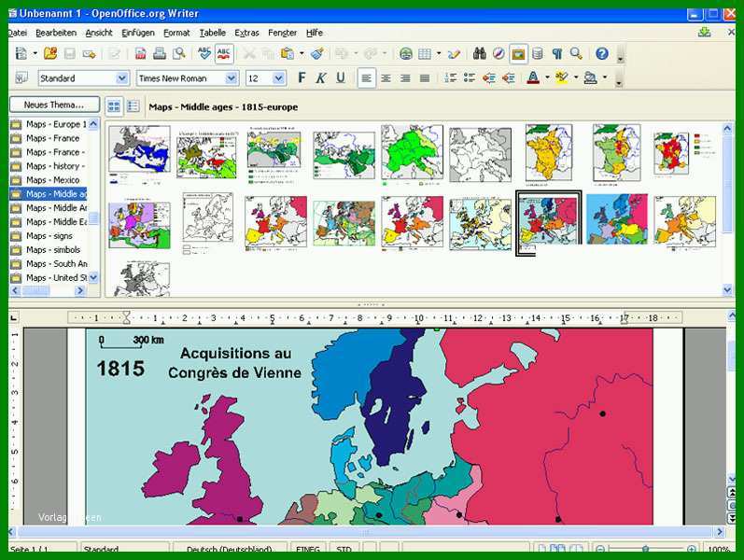744x560 pixels.
Task: Expand the Highlighting dropdown arrow
Action: pyautogui.click(x=576, y=77)
